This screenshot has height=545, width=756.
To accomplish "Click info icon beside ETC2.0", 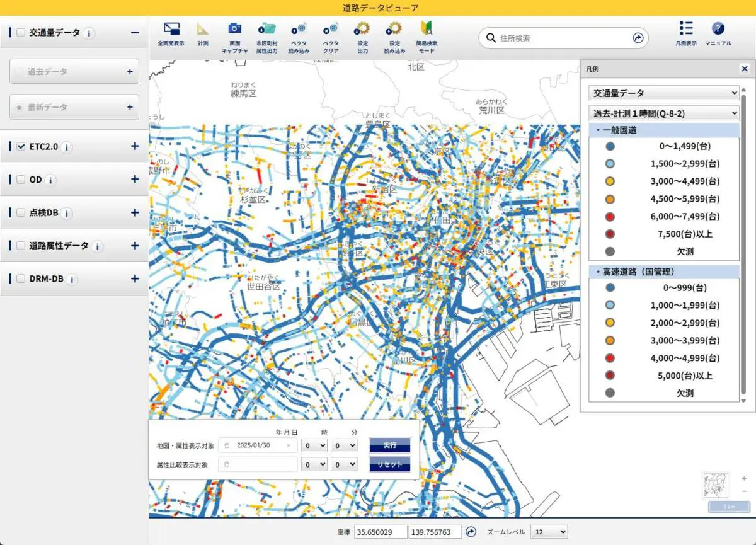I will (67, 147).
